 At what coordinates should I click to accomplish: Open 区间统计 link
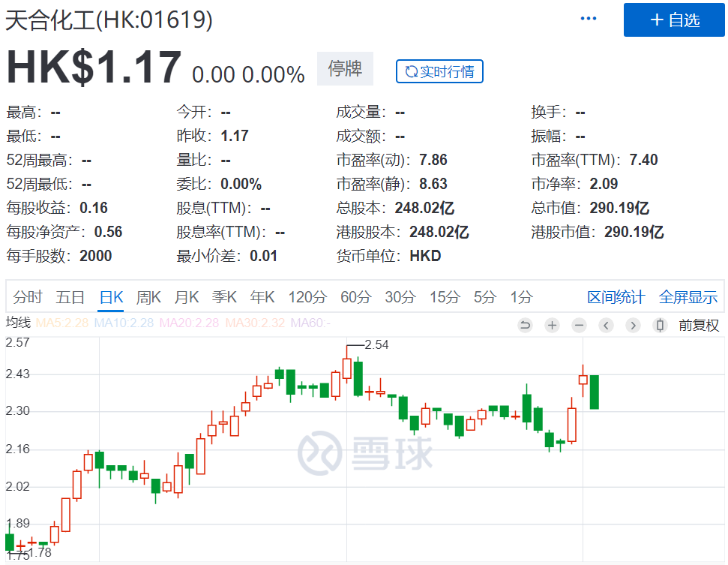tap(616, 297)
